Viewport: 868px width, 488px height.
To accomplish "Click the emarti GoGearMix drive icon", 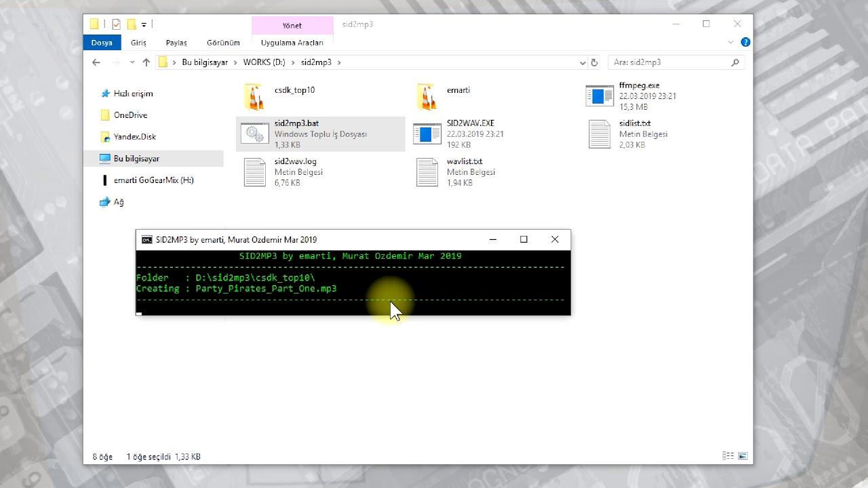I will [x=105, y=180].
